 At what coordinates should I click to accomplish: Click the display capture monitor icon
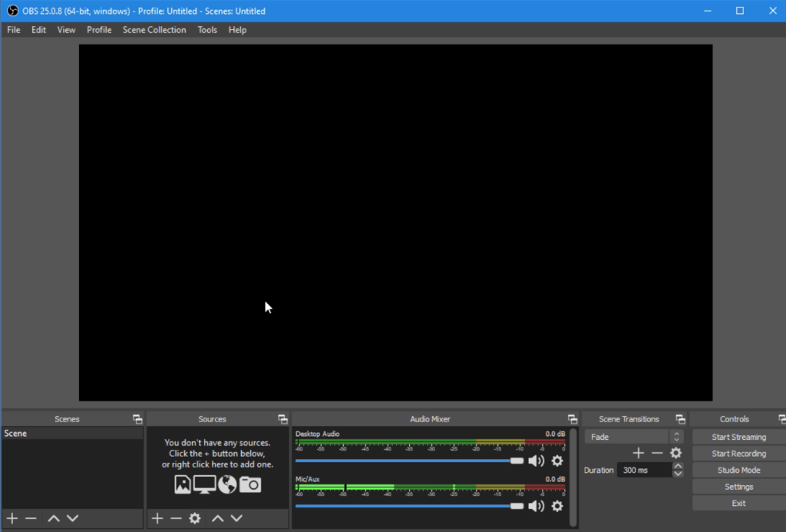click(204, 484)
